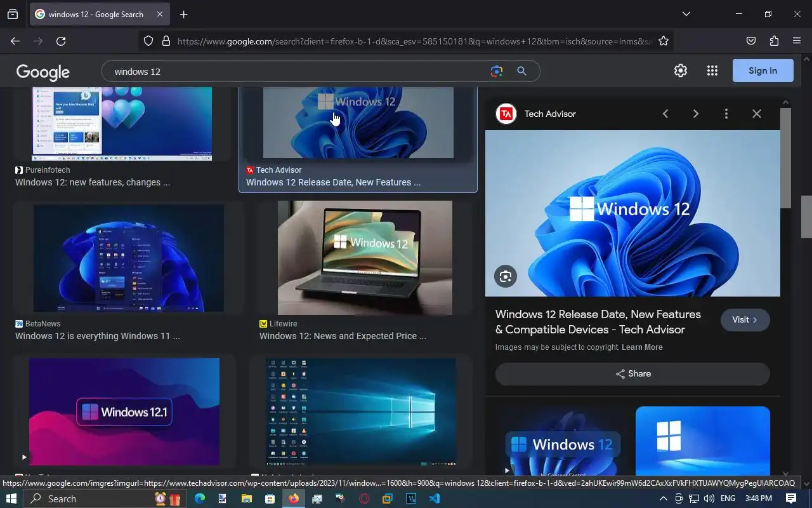Open Visual Studio Code from the taskbar

tap(435, 498)
